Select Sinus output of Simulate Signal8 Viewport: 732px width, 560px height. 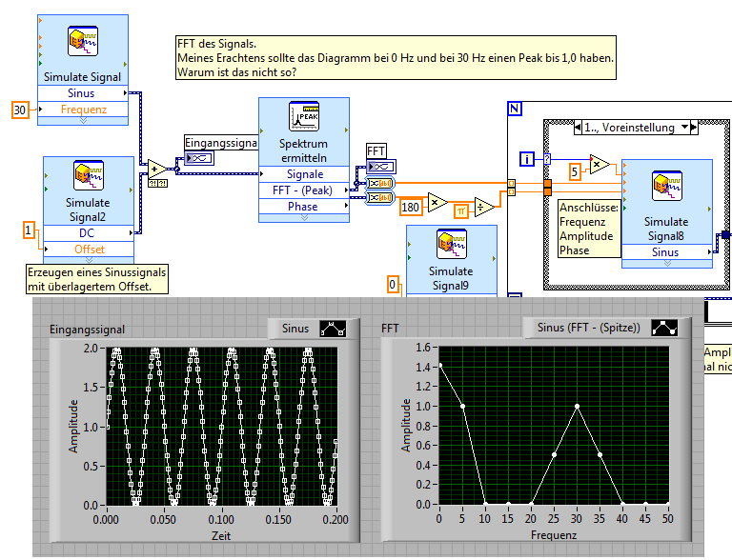click(x=667, y=252)
